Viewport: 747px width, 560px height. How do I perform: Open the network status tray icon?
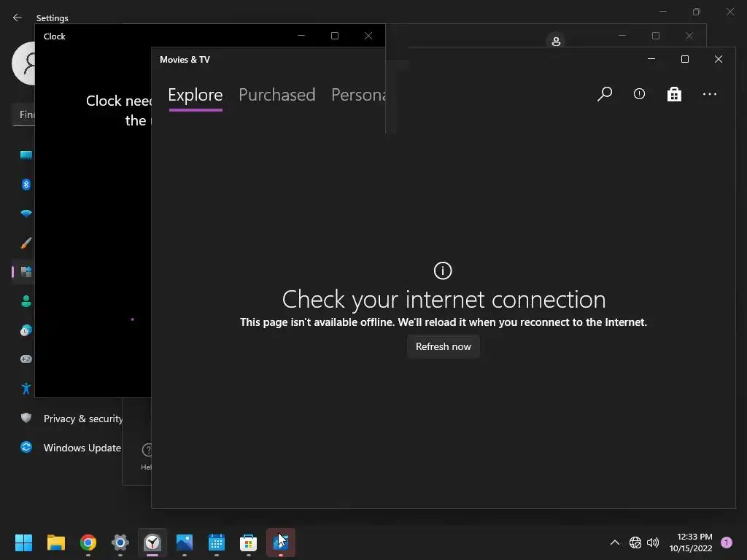(x=635, y=542)
